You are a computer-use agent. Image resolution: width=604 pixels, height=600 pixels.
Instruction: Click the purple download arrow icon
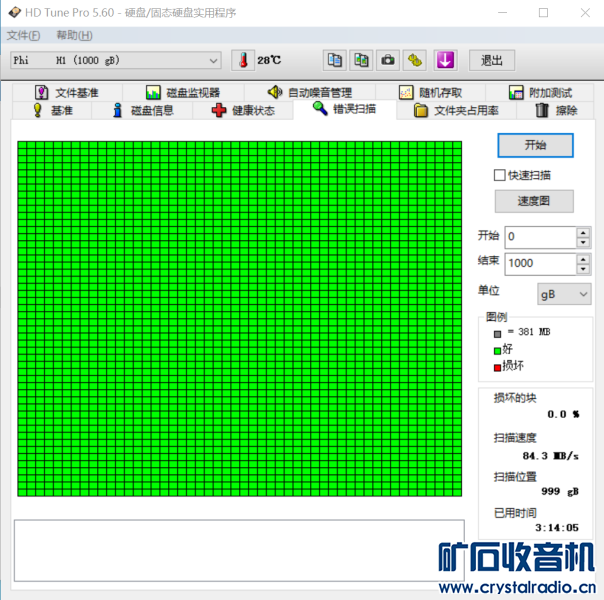[445, 60]
